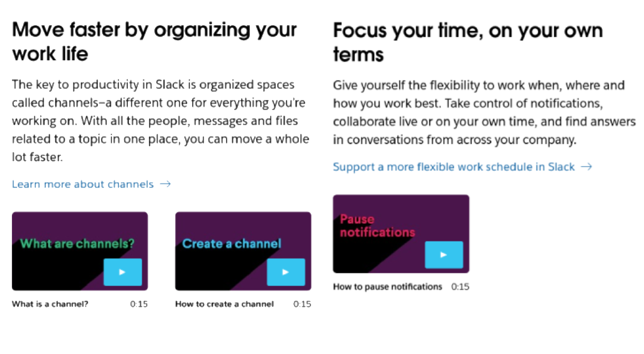Click red "Pause notifications" title text on thumbnail
This screenshot has height=354, width=644.
[377, 226]
